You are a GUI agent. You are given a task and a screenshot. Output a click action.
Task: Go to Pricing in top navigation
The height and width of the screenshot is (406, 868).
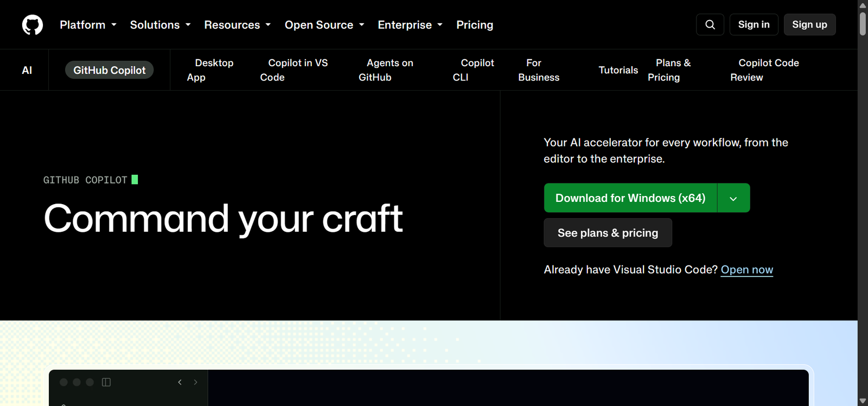[475, 25]
